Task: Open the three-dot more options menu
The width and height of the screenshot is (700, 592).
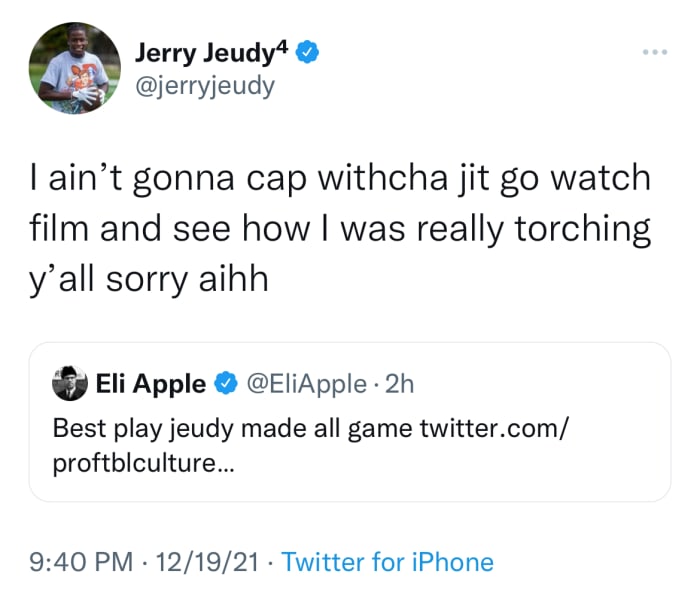Action: (x=655, y=50)
